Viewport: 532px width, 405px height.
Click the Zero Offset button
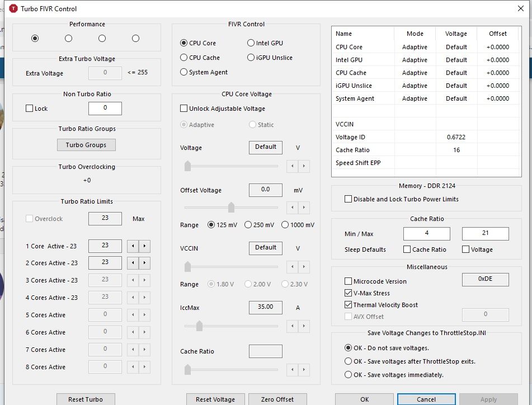click(277, 399)
